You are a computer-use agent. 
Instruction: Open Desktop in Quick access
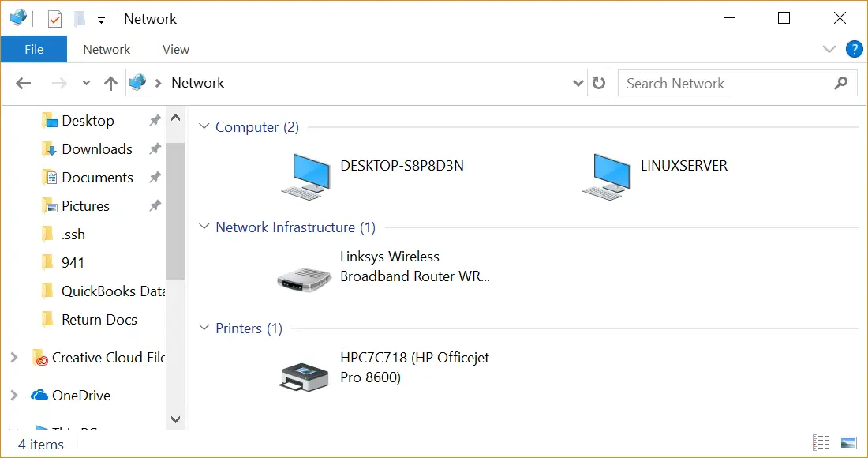tap(88, 121)
